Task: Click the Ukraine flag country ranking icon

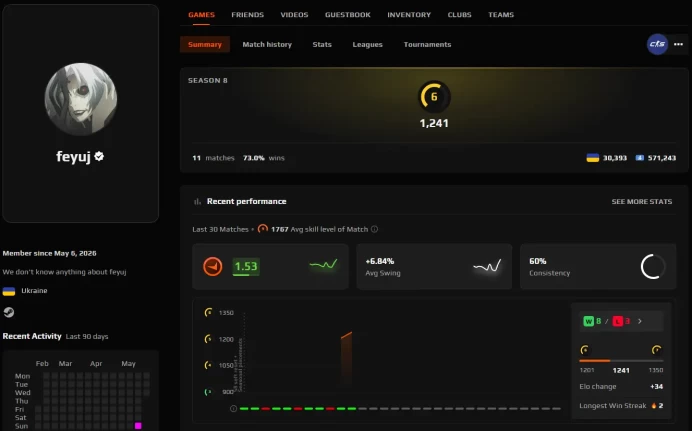Action: (592, 158)
